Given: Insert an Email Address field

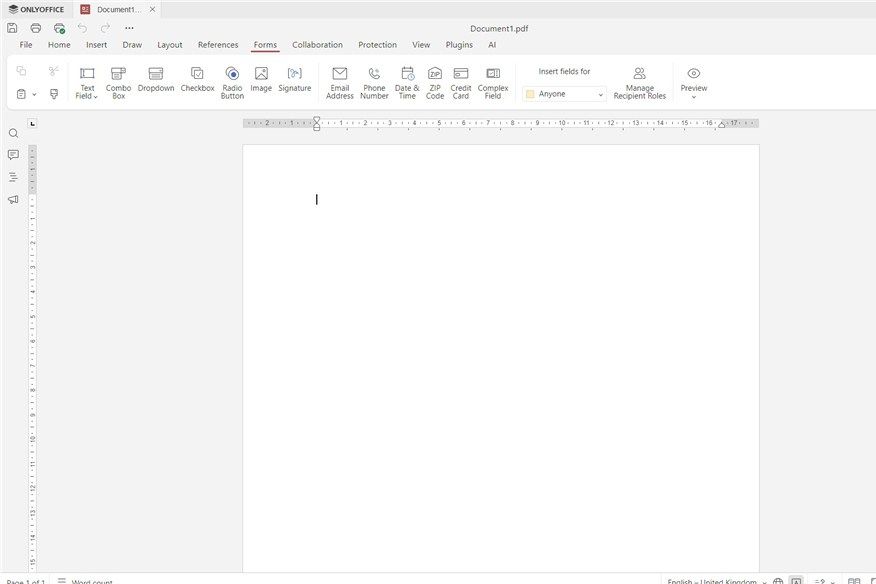Looking at the screenshot, I should pos(340,83).
